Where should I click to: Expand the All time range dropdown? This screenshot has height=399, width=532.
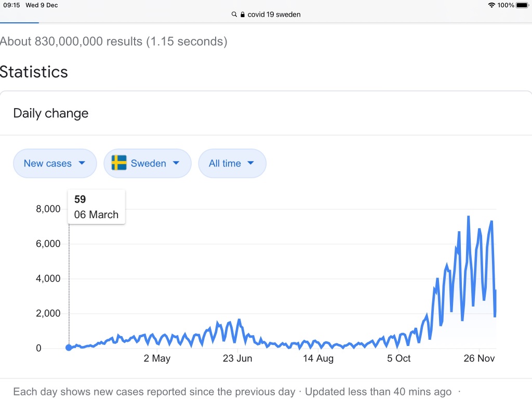click(232, 163)
